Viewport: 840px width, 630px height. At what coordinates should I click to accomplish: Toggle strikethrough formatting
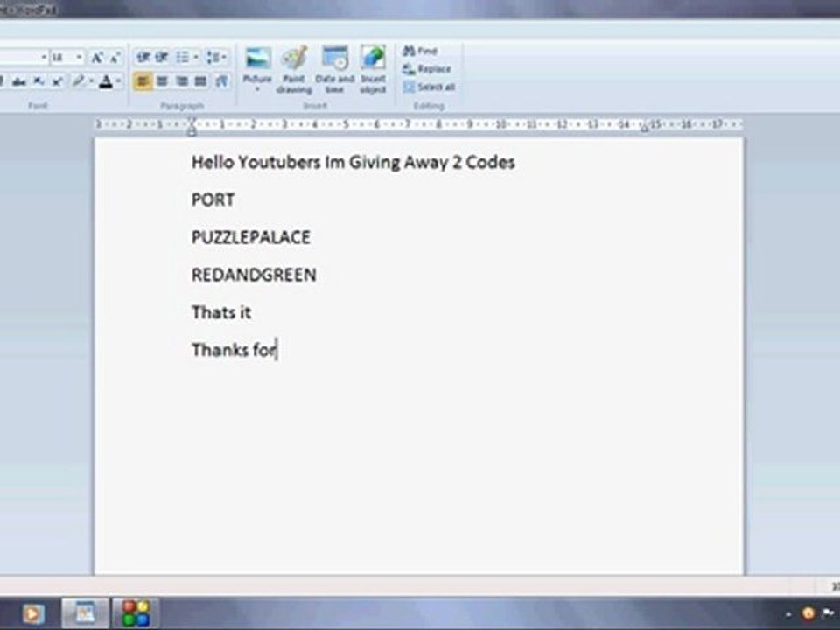(x=19, y=81)
